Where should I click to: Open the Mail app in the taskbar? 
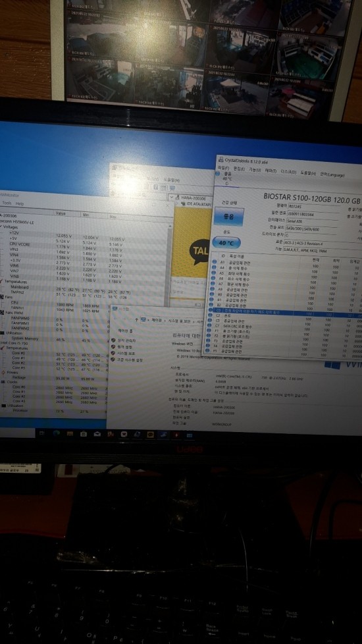97,434
